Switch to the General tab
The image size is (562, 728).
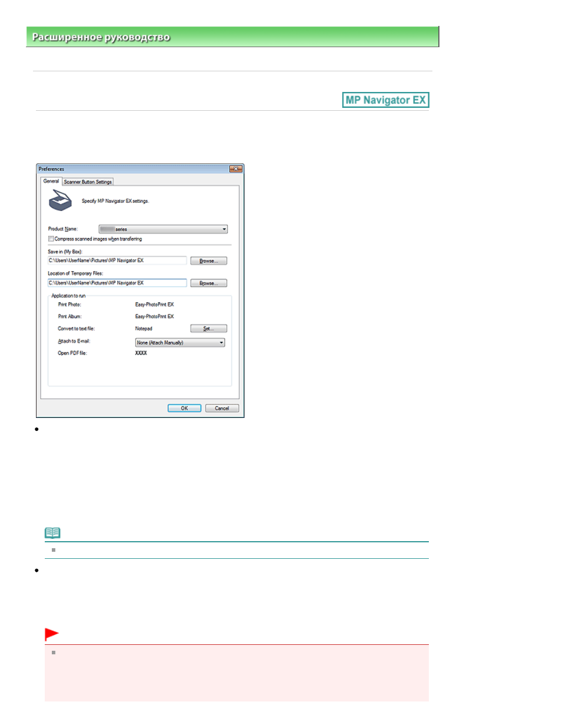coord(51,181)
